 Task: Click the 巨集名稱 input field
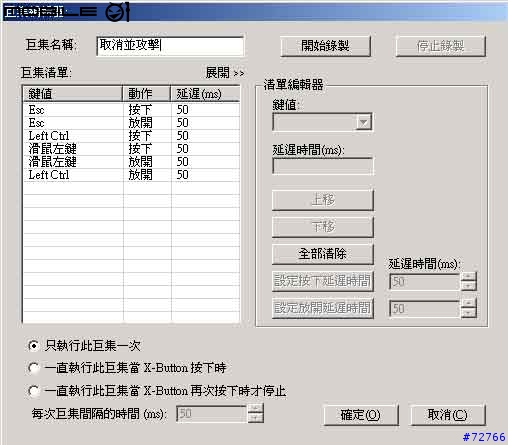[x=170, y=46]
